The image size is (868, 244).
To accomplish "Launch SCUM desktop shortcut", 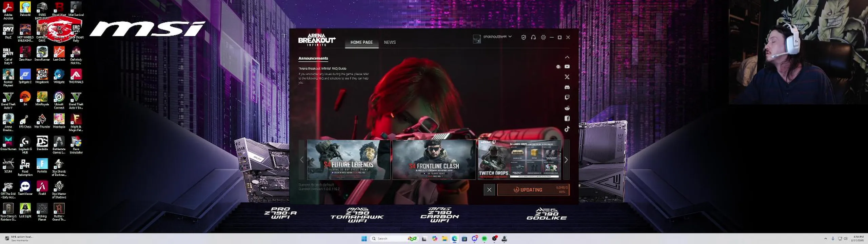I will (8, 166).
